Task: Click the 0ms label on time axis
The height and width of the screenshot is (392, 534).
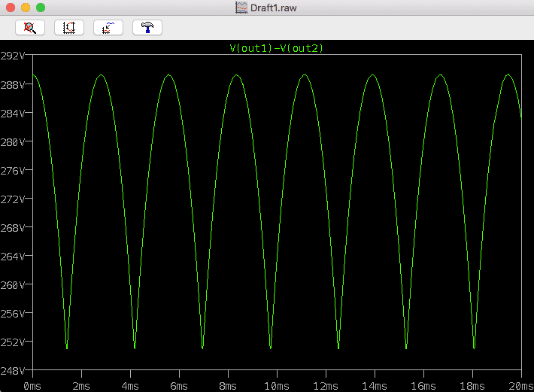Action: click(x=32, y=384)
